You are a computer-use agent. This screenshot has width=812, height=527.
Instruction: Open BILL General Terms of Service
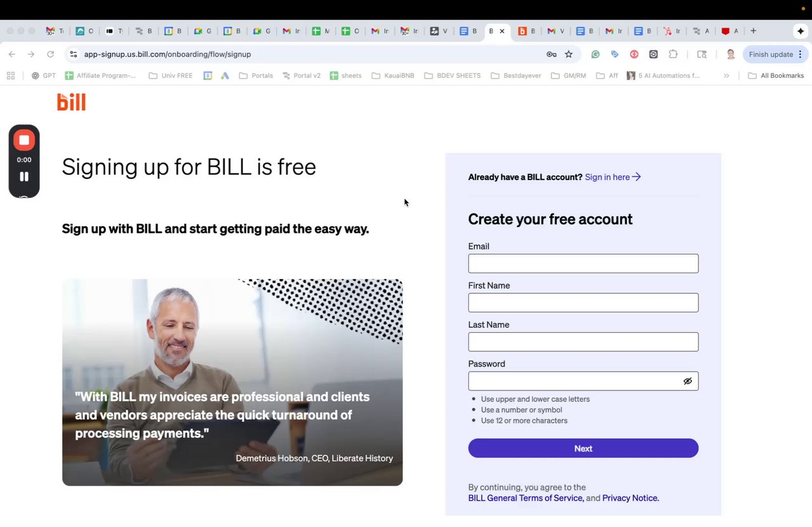526,498
